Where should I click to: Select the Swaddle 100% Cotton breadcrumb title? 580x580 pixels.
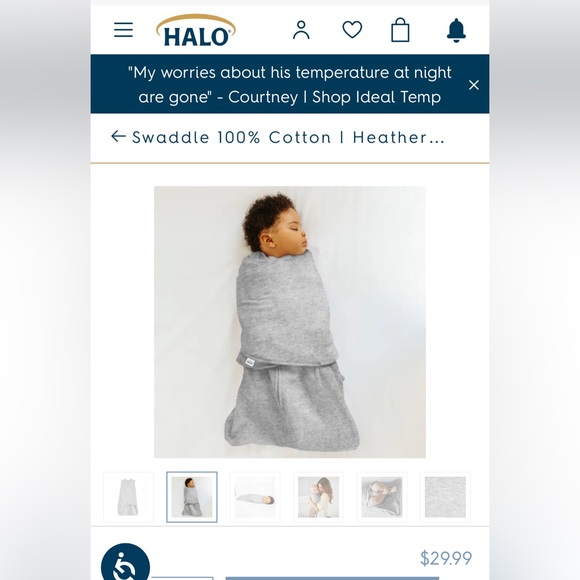(288, 138)
